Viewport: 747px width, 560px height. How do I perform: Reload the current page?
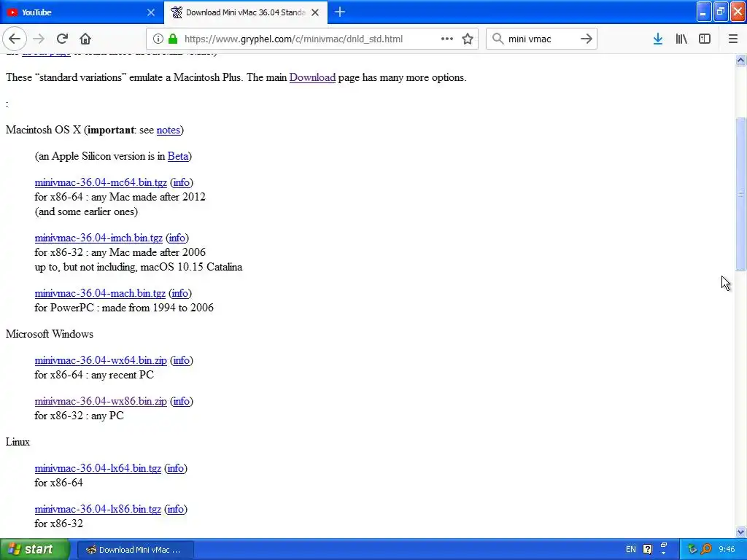(x=63, y=39)
